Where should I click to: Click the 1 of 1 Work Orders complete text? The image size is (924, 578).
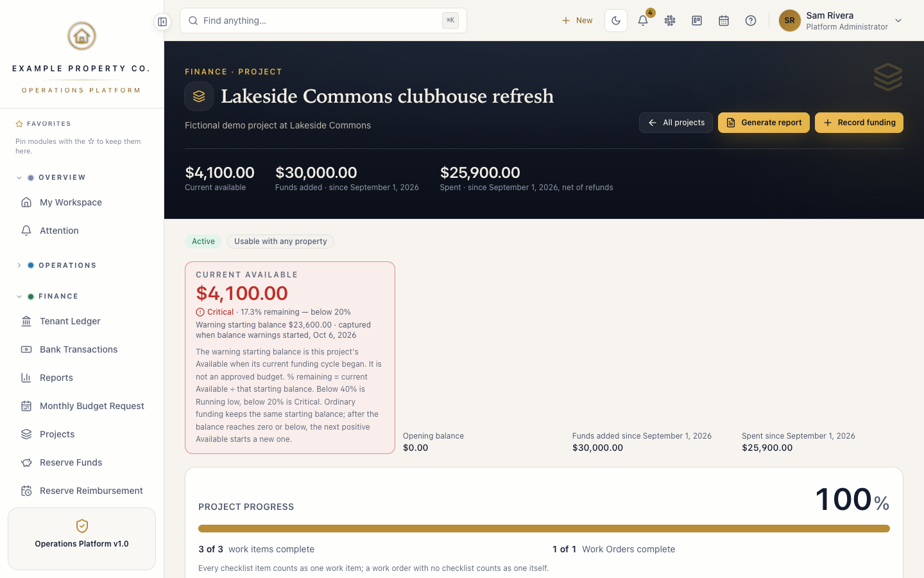click(613, 549)
